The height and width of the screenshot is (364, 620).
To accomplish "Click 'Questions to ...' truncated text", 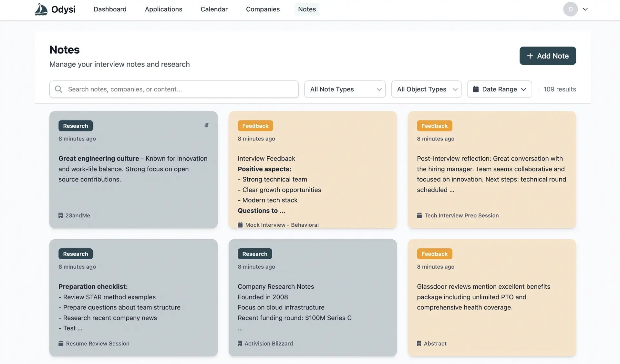I will 262,211.
